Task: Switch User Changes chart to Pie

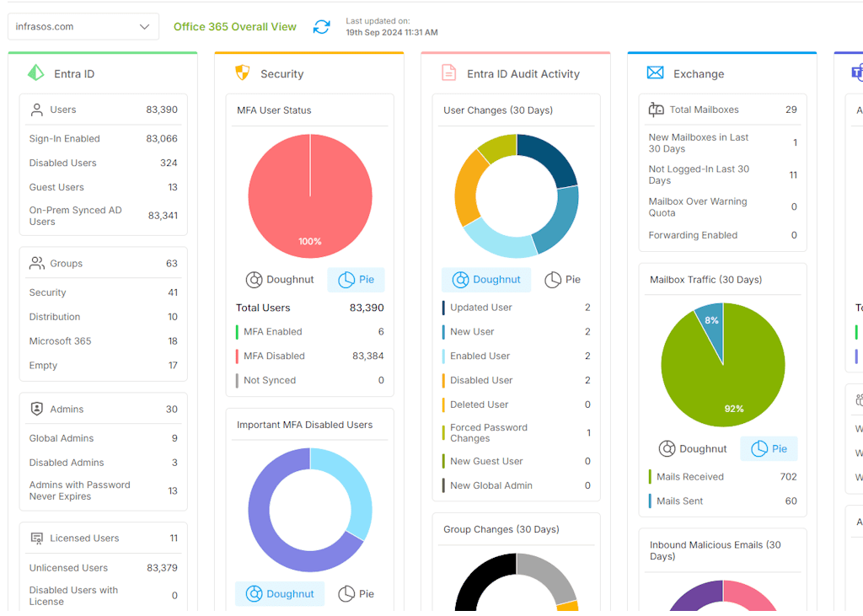Action: pos(563,280)
